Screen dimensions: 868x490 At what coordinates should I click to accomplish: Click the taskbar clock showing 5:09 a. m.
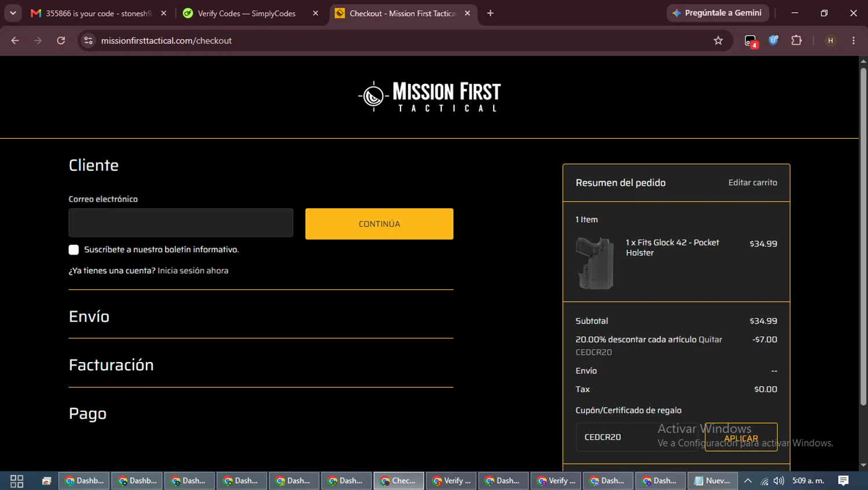pos(808,481)
